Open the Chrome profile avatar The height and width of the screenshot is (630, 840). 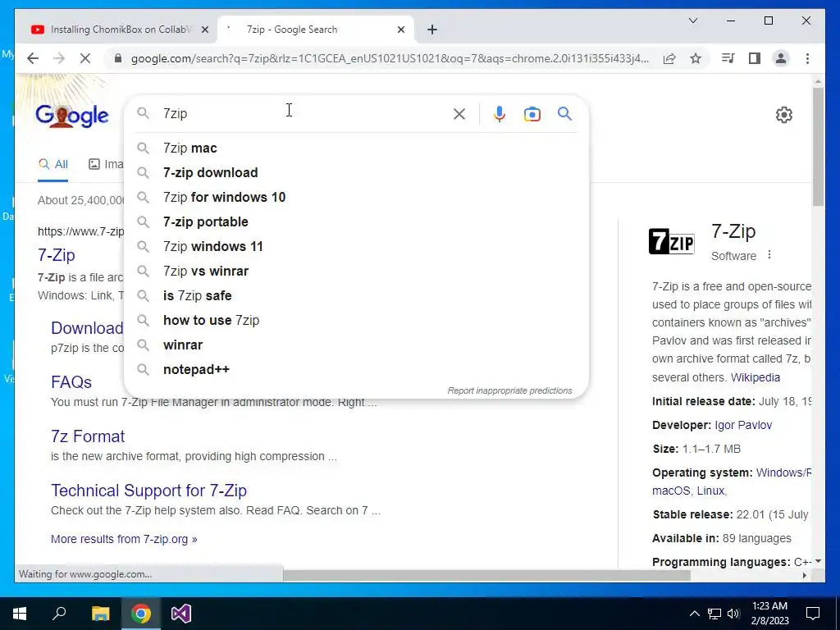click(781, 58)
